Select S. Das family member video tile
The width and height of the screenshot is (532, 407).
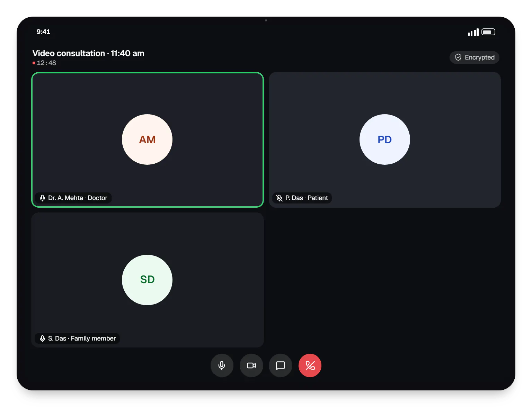(x=148, y=280)
